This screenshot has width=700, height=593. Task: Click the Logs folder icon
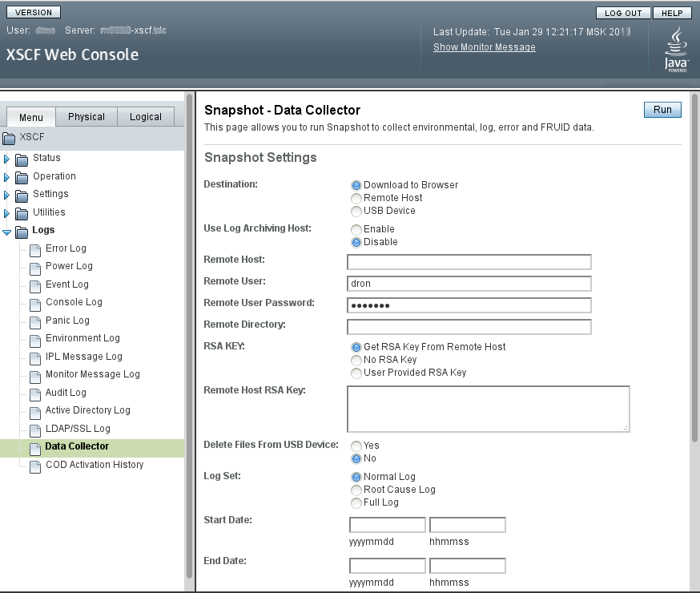(22, 232)
